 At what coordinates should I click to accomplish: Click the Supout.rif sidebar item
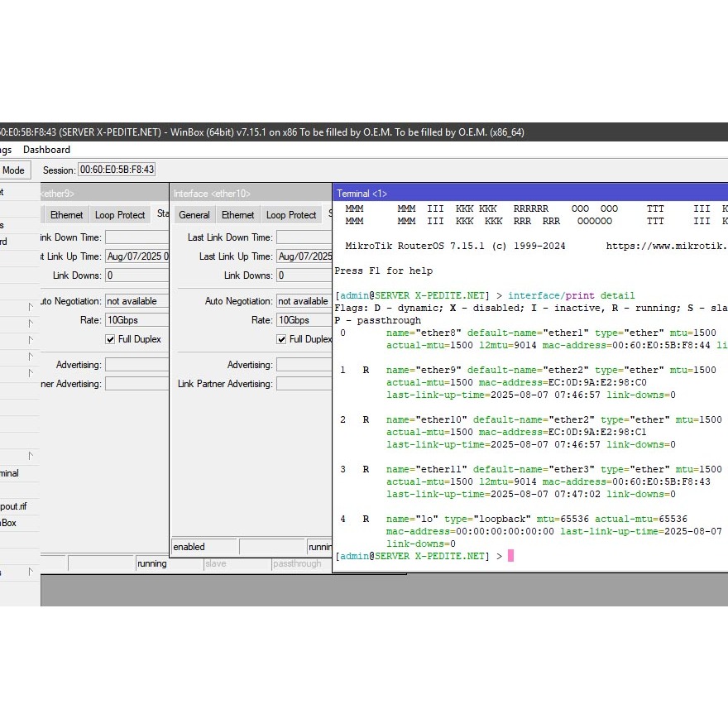(x=13, y=506)
